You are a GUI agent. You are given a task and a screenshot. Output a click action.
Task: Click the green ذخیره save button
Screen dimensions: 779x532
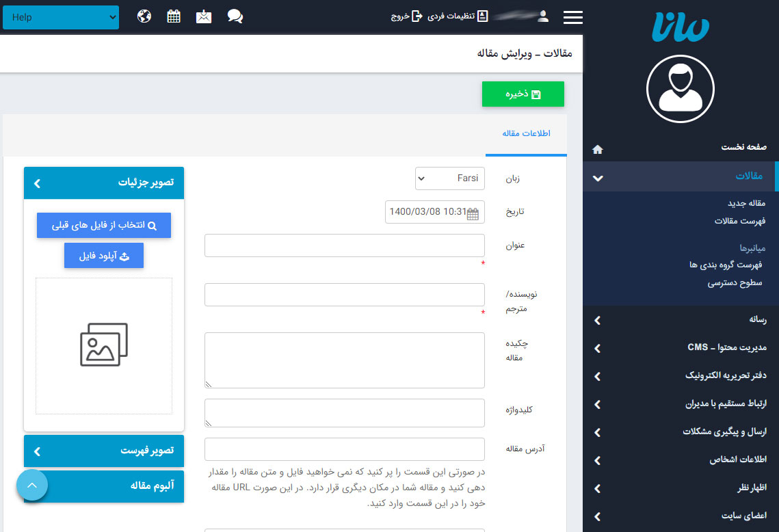[523, 94]
